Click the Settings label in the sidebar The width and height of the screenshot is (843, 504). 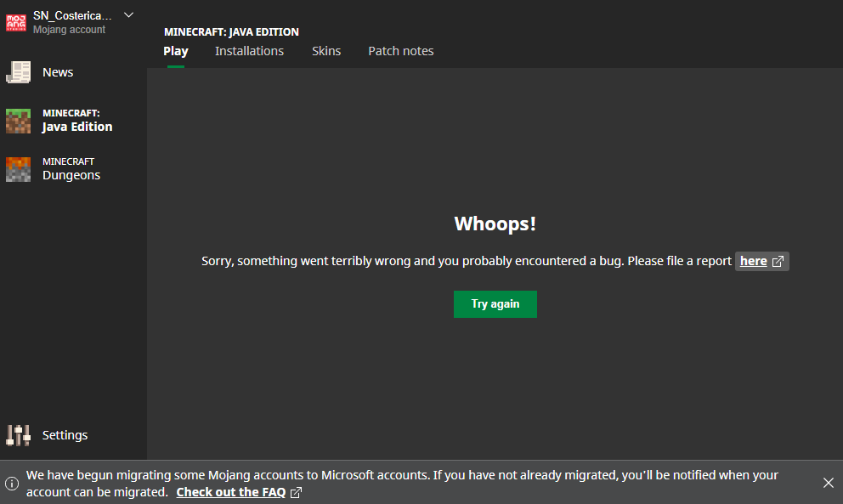coord(65,435)
